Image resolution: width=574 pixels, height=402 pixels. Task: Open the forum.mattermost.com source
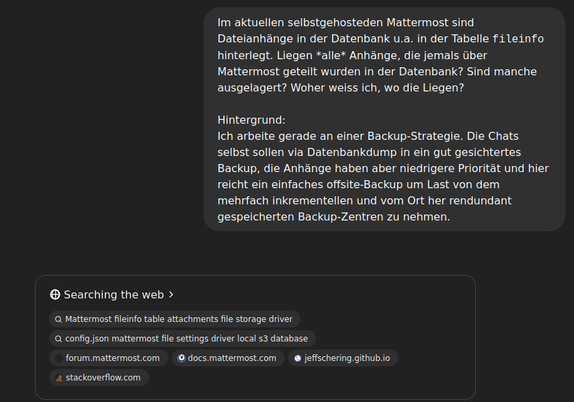coord(109,358)
